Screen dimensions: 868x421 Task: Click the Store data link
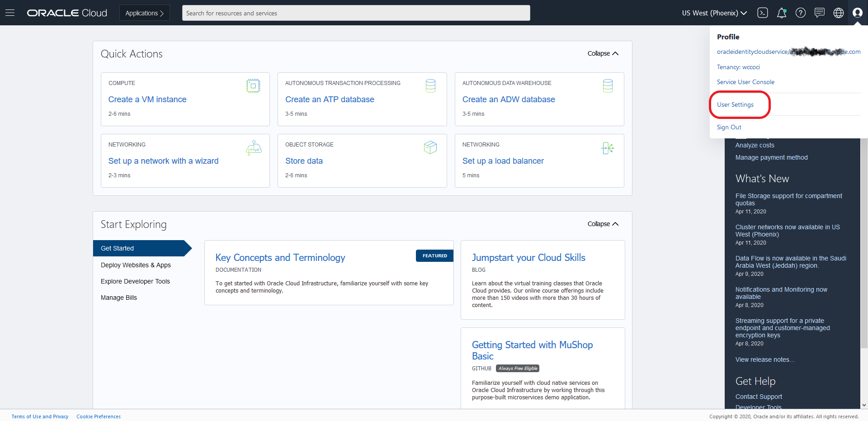[x=304, y=161]
